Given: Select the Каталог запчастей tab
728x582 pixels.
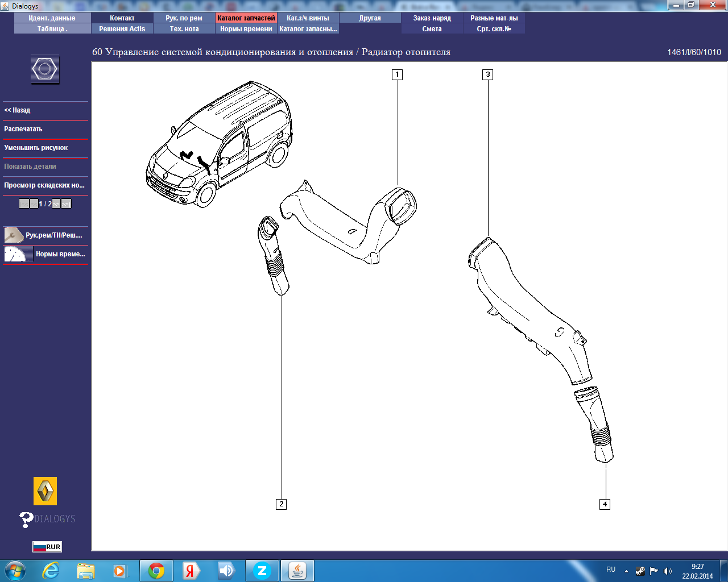Looking at the screenshot, I should point(246,18).
